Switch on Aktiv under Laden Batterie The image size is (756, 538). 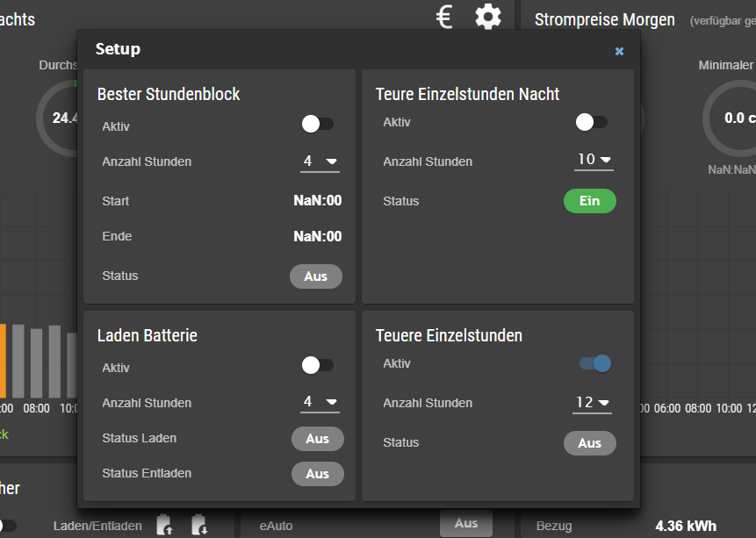click(317, 365)
